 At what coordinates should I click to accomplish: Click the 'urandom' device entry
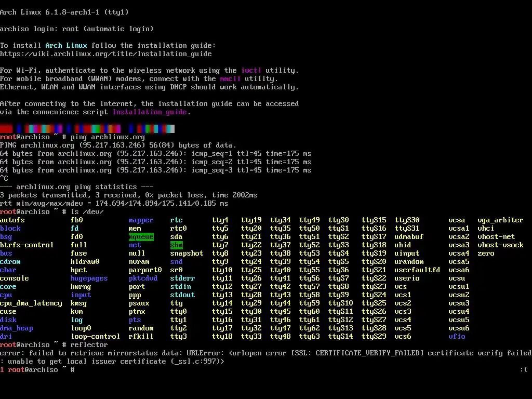click(x=409, y=262)
